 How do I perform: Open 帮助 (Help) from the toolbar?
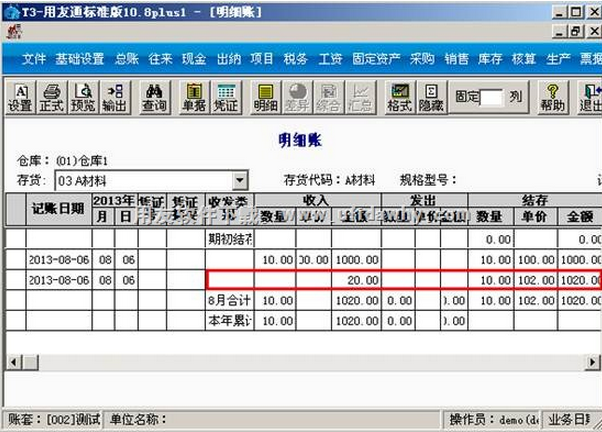[x=552, y=97]
